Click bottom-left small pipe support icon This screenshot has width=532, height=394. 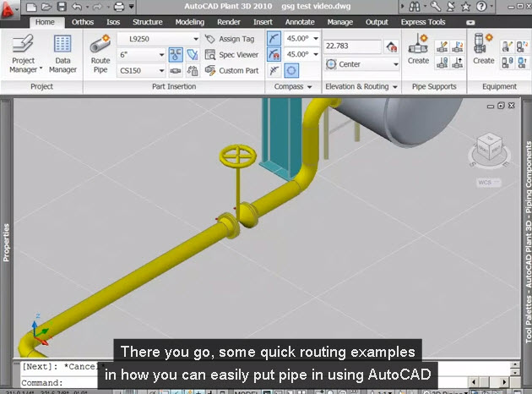click(442, 63)
